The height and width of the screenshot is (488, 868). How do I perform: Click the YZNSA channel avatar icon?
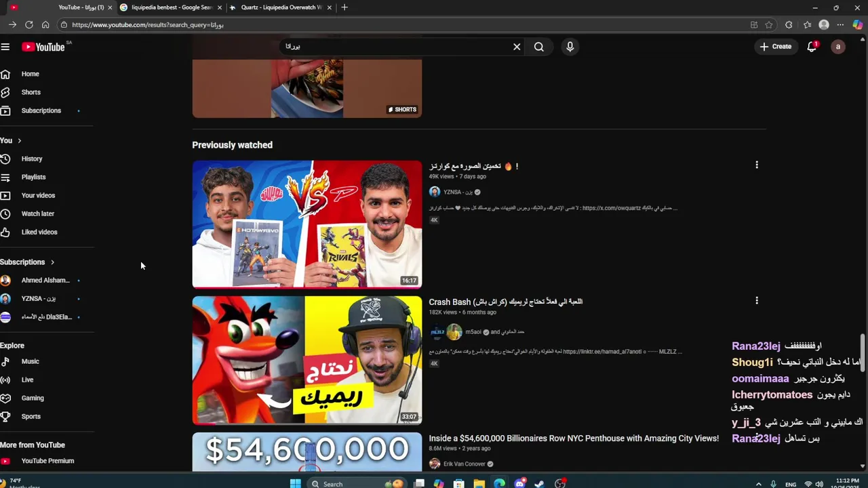[435, 192]
